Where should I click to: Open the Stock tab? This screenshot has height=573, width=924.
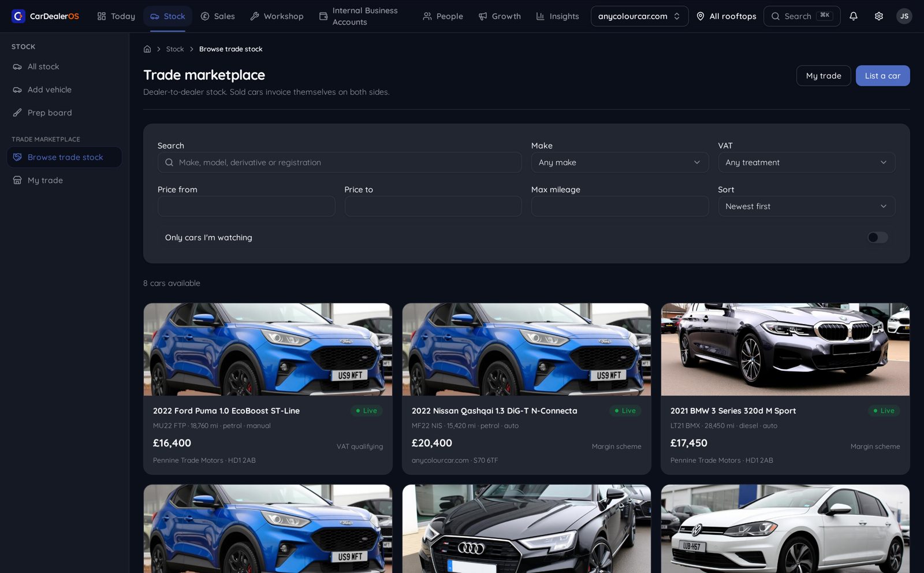tap(167, 16)
